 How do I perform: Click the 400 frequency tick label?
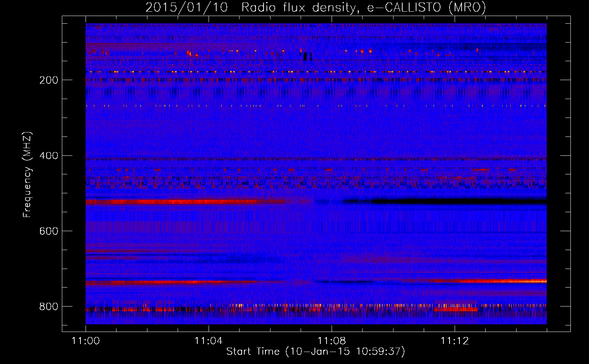click(49, 156)
